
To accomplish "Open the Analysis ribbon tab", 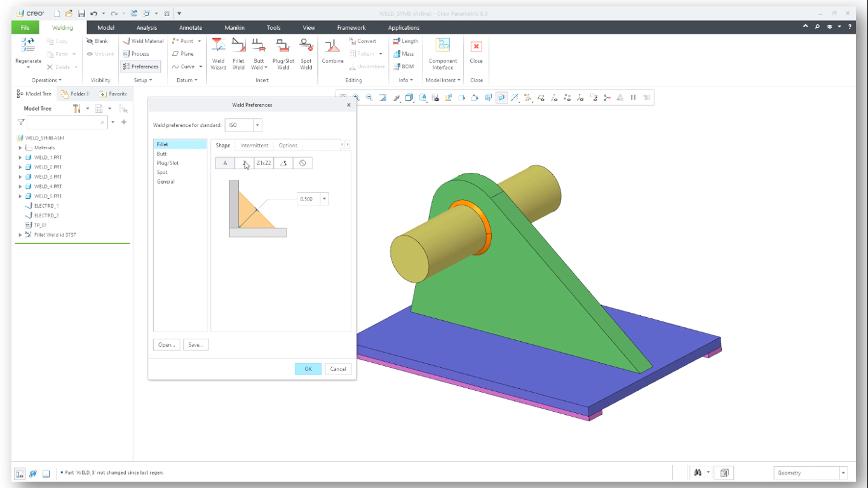I will 146,27.
